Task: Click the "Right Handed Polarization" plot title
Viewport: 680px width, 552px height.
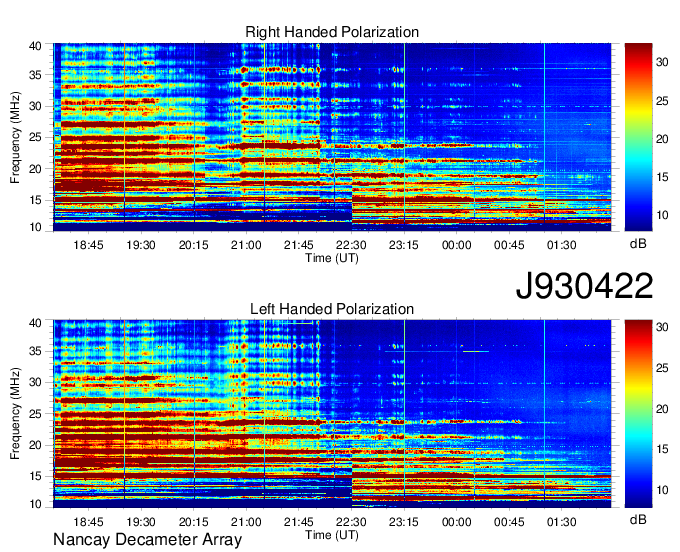Action: 332,32
